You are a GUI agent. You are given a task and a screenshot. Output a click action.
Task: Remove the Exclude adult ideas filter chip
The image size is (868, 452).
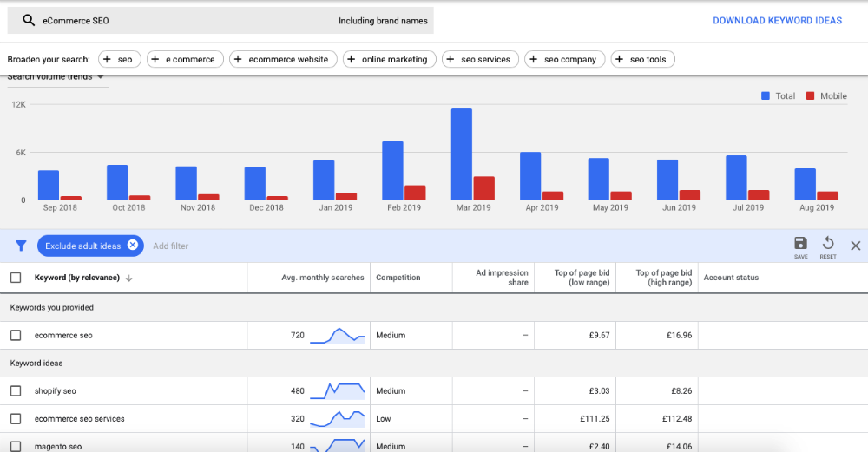[133, 246]
